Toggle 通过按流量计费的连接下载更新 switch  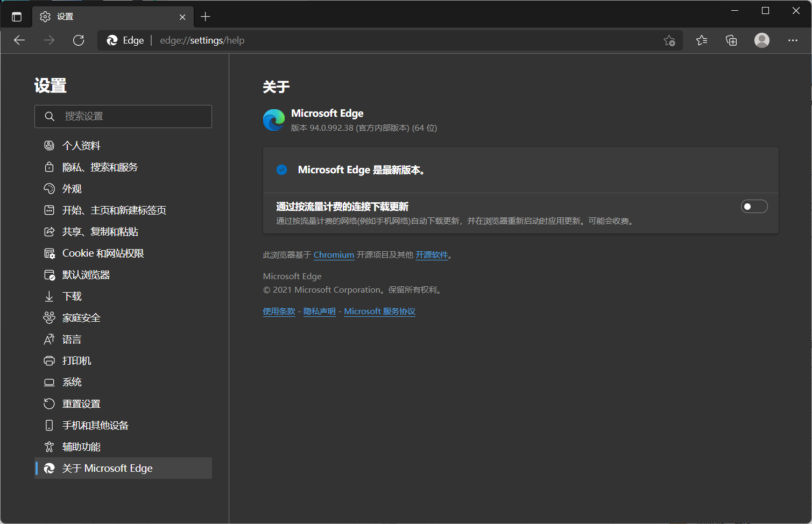(754, 207)
